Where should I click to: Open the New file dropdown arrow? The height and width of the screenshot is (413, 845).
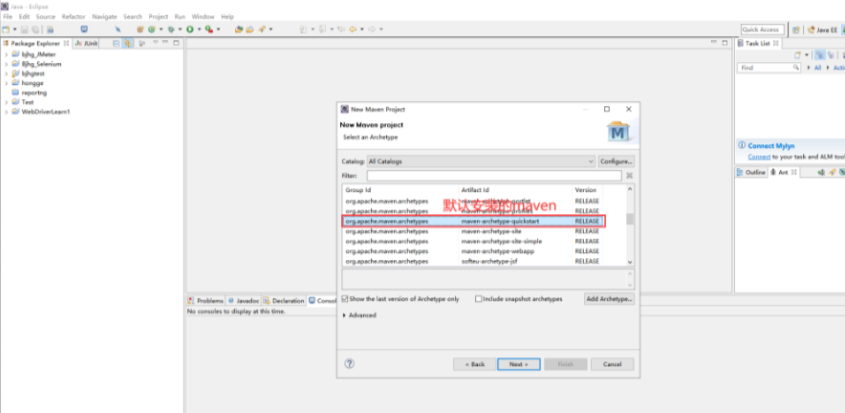(15, 29)
